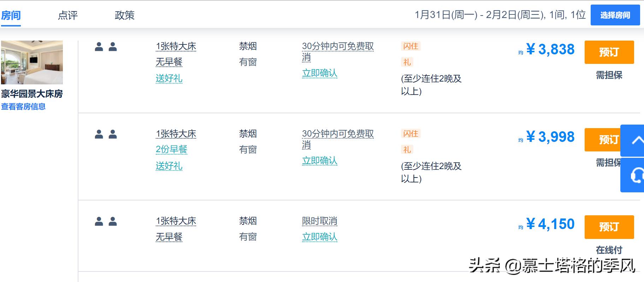Click the 选择房间 button
Viewport: 644px width, 282px height.
click(615, 15)
